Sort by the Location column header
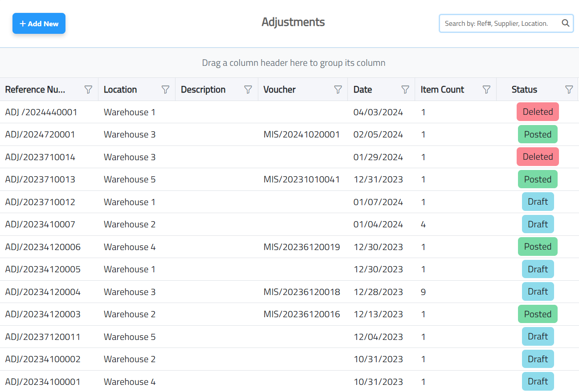Image resolution: width=579 pixels, height=392 pixels. coord(120,90)
